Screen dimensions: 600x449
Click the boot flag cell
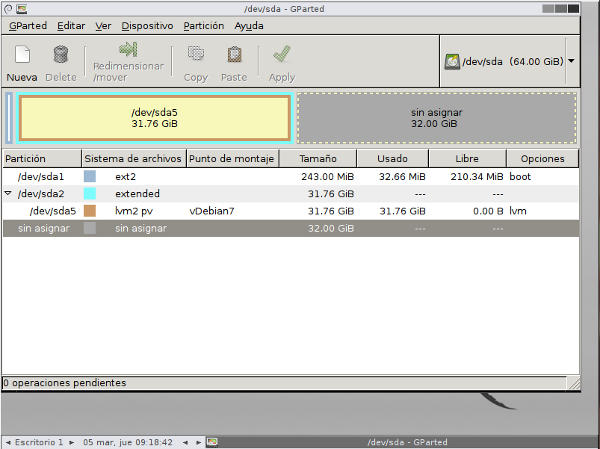click(x=520, y=177)
